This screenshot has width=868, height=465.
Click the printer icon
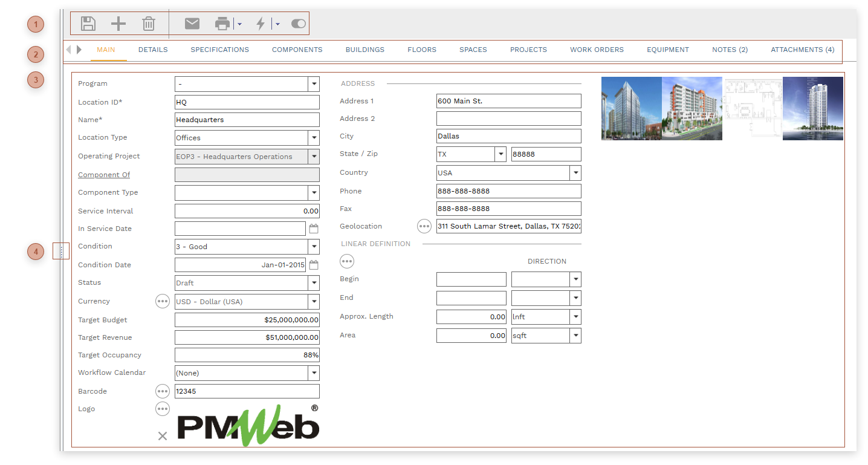[x=222, y=24]
